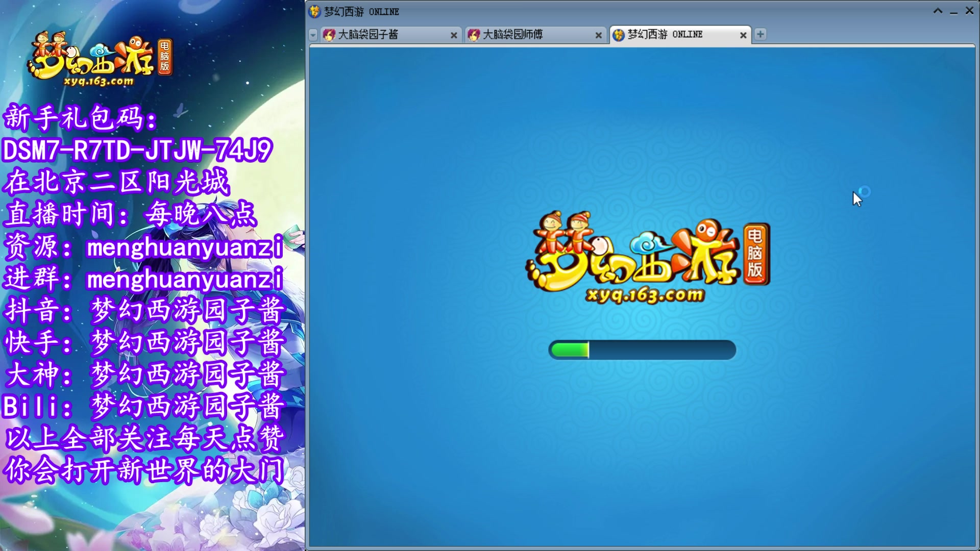The height and width of the screenshot is (551, 980).
Task: Close the 梦幻西游 ONLINE window
Action: (x=969, y=11)
